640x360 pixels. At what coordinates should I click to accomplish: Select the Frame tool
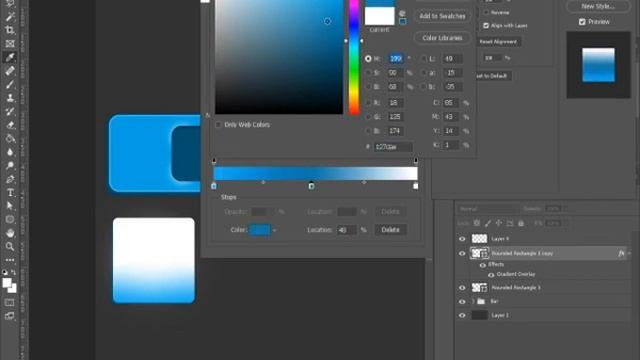[10, 44]
